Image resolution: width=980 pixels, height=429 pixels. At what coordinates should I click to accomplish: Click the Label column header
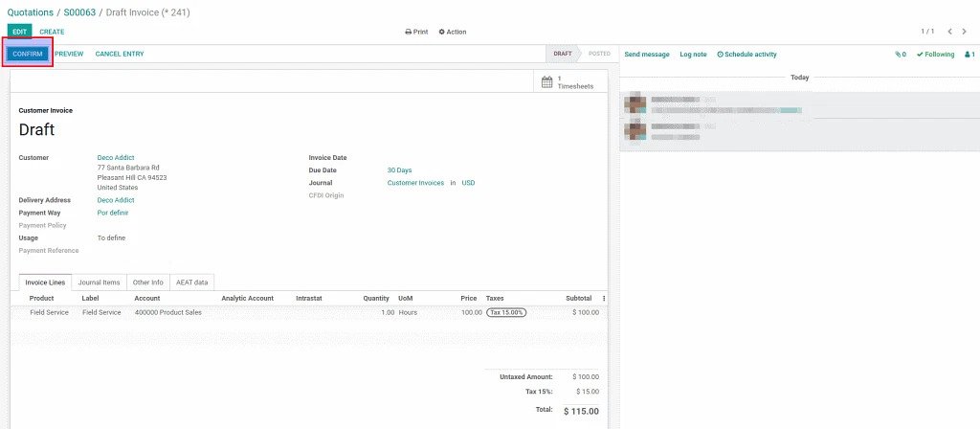[x=91, y=299]
